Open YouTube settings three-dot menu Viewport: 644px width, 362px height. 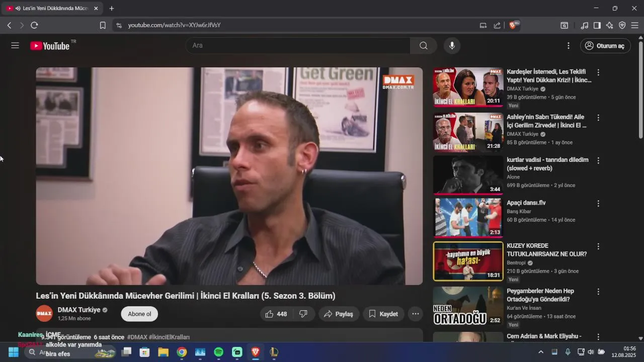(x=569, y=46)
